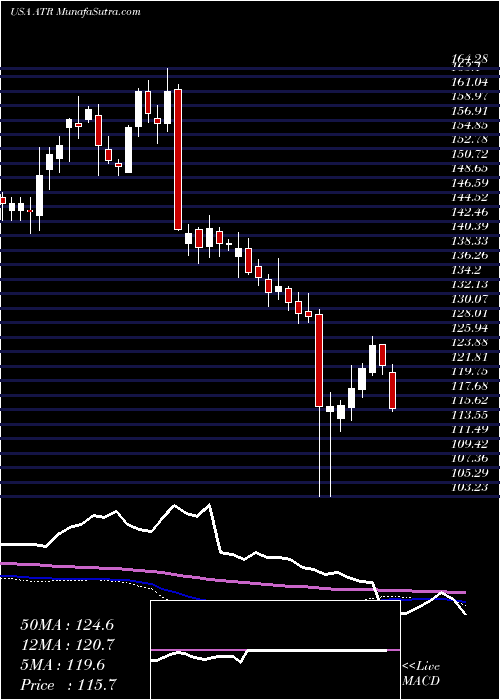
Task: Click the 138.33 price axis label
Action: [x=470, y=241]
